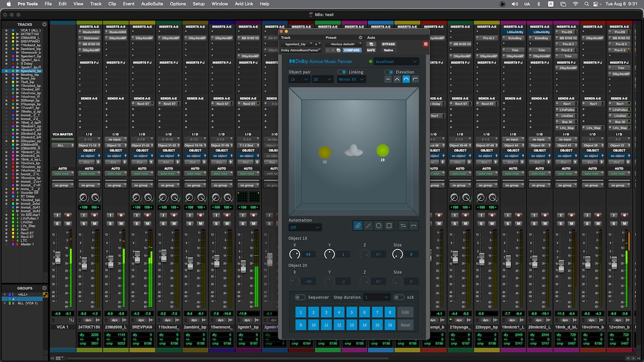Click previous preset minus button
Image resolution: width=644 pixels, height=362 pixels.
327,50
